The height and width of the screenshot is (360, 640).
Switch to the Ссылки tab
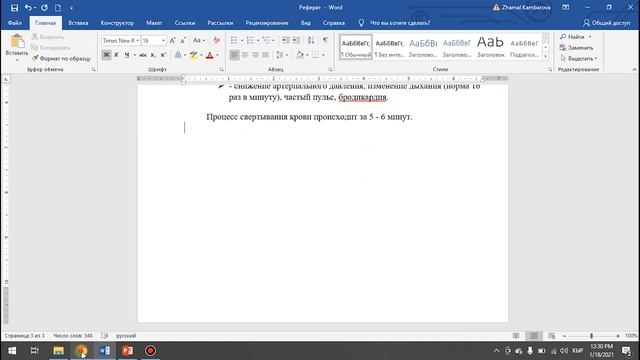point(185,23)
